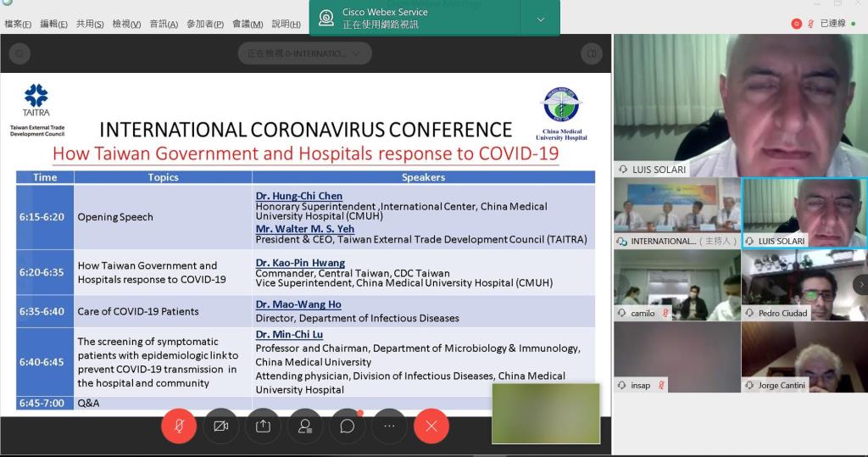Open the viewing INTERNATIONAL dropdown pill
Screen dimensions: 868x457
coord(304,53)
